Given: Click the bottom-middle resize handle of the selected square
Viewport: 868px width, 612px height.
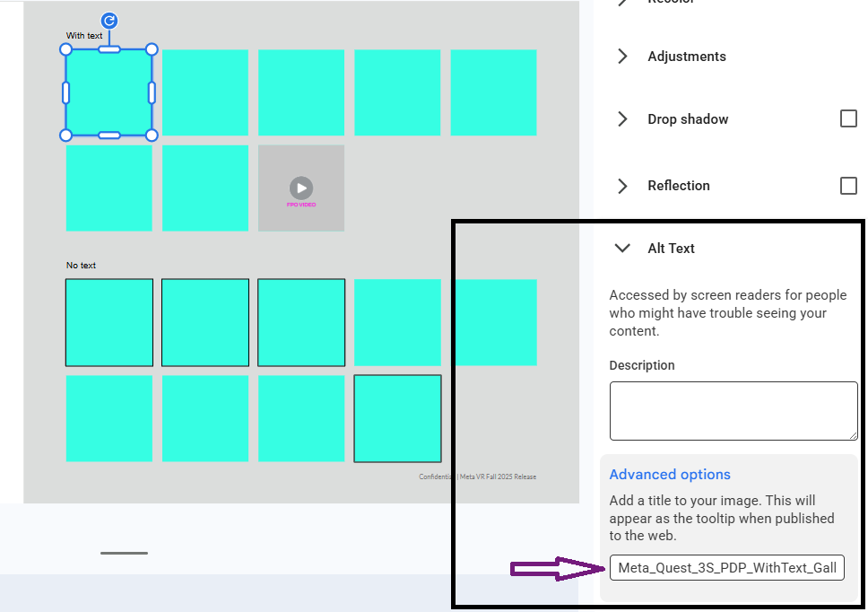Looking at the screenshot, I should click(x=109, y=136).
